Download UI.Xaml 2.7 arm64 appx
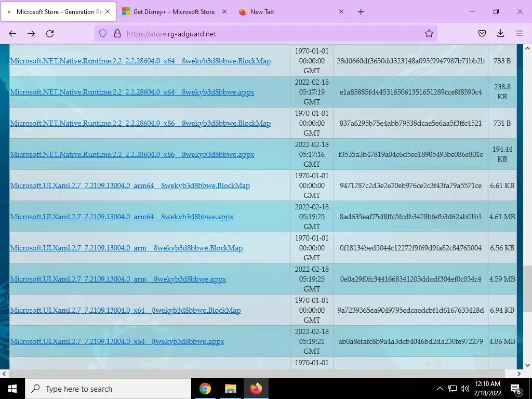532x399 pixels. pos(122,217)
